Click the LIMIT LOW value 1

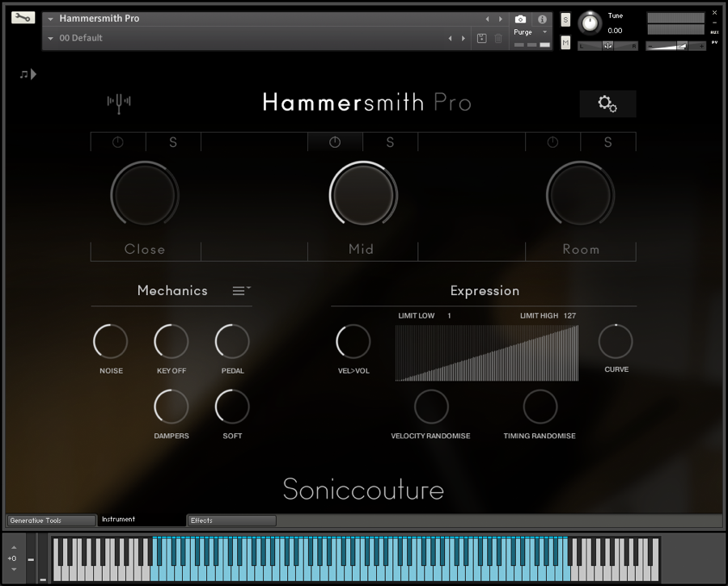tap(450, 315)
